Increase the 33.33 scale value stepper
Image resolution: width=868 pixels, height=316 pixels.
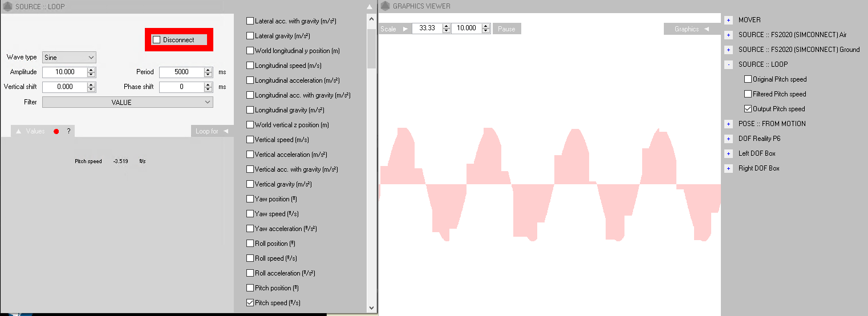447,26
